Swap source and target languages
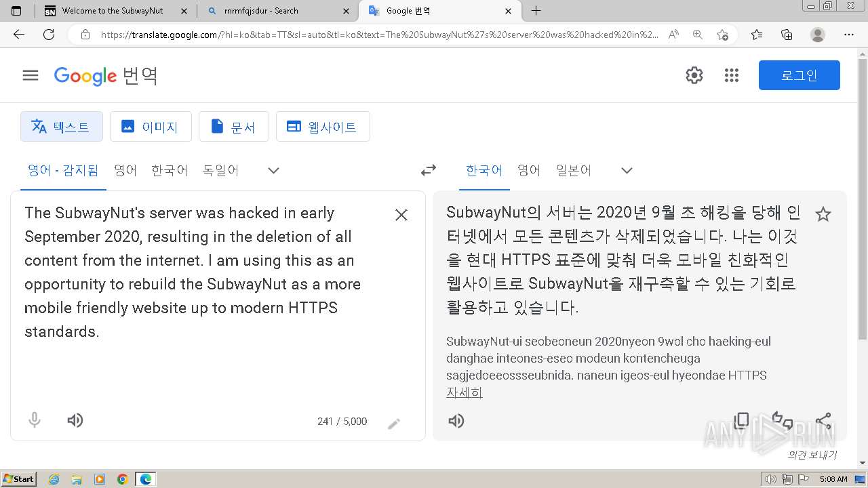Screen dimensions: 868x488 (x=429, y=170)
